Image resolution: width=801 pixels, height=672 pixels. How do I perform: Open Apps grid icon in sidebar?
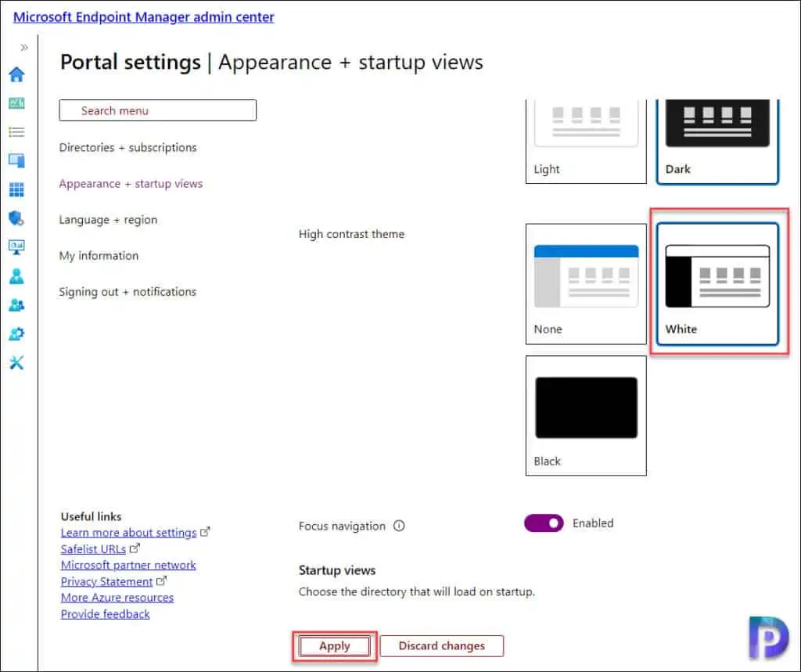(16, 189)
